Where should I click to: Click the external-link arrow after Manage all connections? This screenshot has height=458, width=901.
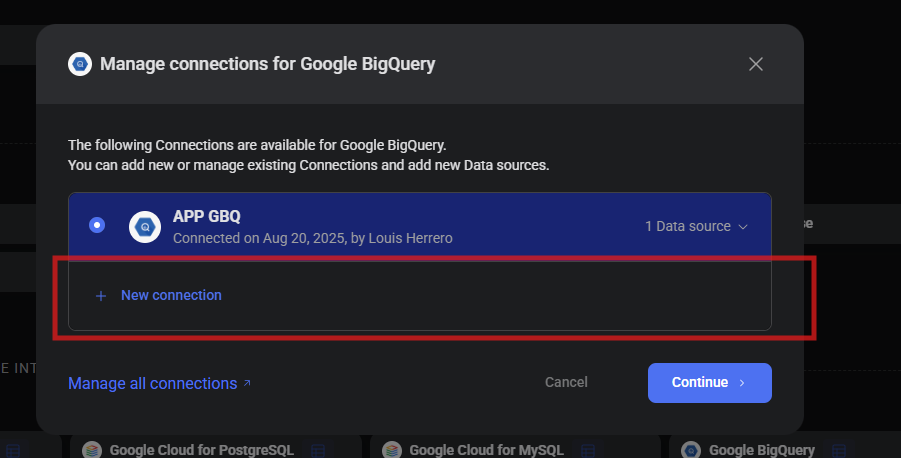click(247, 383)
